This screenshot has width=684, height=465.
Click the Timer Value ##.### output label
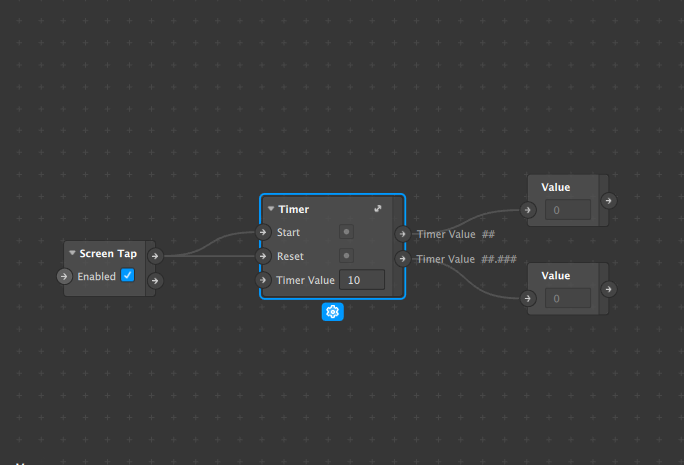[466, 259]
